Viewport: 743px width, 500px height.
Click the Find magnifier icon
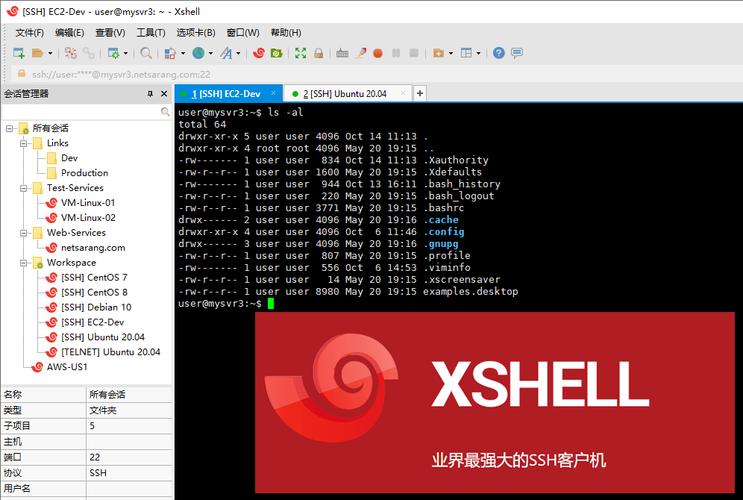tap(146, 53)
